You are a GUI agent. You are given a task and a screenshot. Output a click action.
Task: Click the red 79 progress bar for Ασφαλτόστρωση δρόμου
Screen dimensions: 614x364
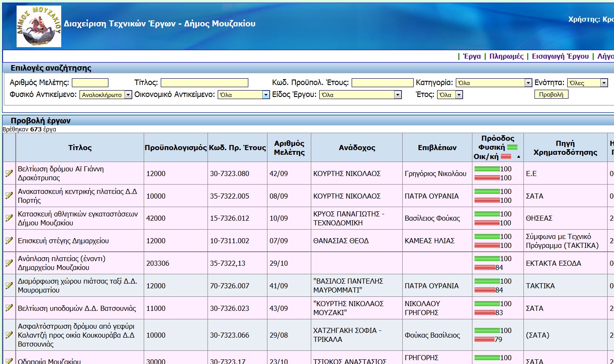484,339
